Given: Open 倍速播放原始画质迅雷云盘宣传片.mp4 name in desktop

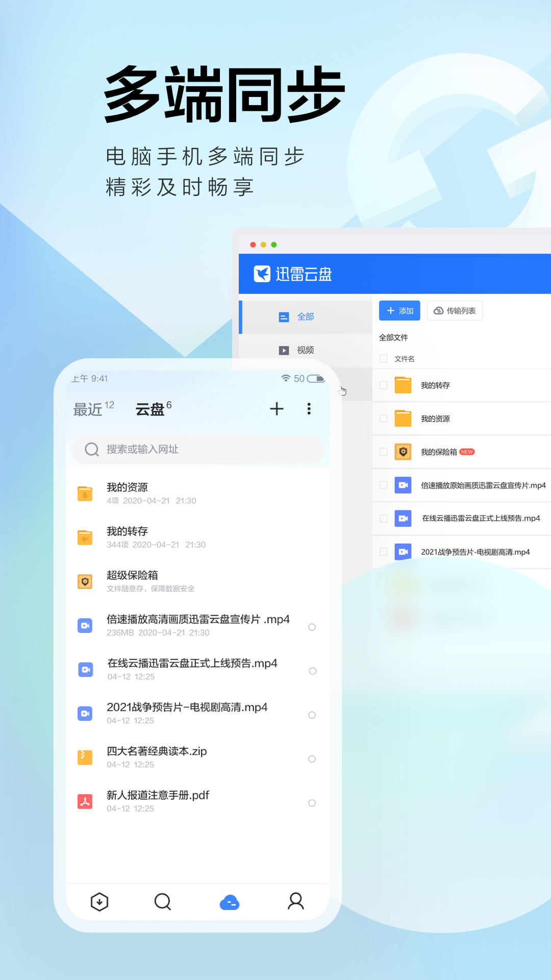Looking at the screenshot, I should coord(483,485).
